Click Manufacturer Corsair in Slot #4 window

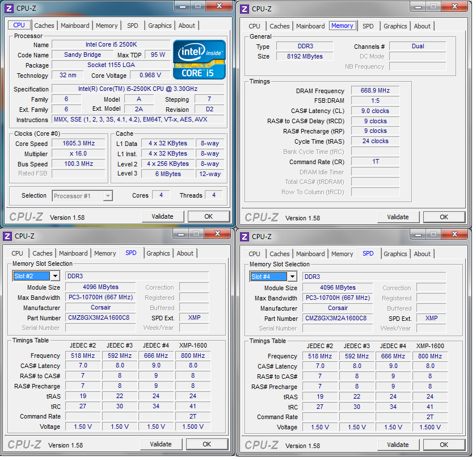point(338,308)
